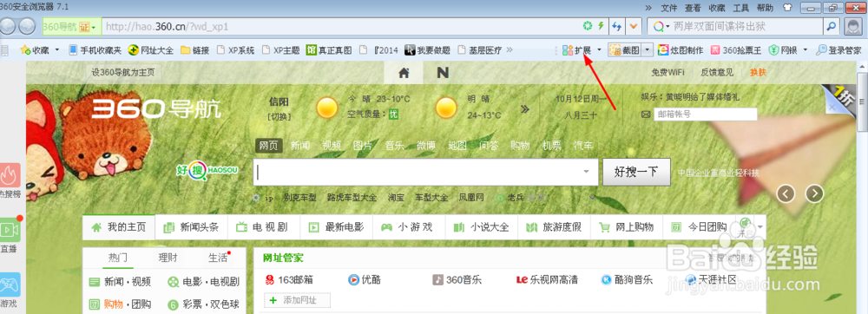
Task: Open the 真正真图 bookmark
Action: coord(329,50)
